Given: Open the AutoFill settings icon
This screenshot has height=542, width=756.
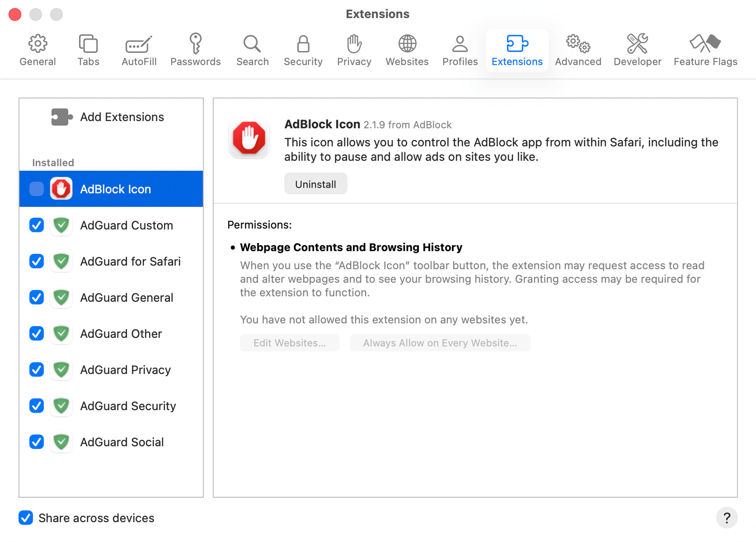Looking at the screenshot, I should coord(138,49).
